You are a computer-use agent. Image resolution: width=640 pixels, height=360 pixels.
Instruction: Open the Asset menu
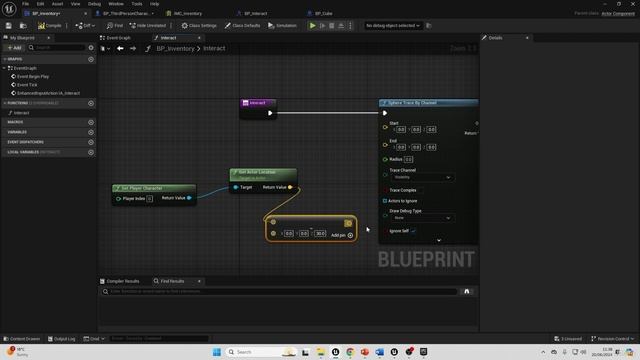[57, 4]
